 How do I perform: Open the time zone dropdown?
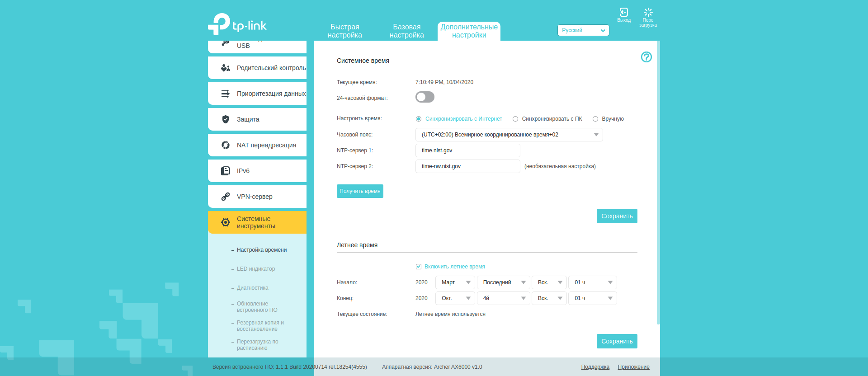(x=509, y=135)
